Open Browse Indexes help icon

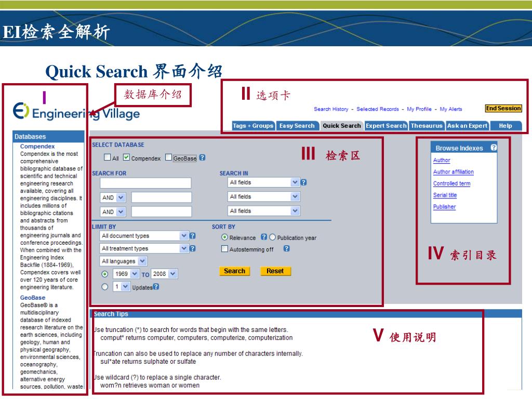click(494, 147)
